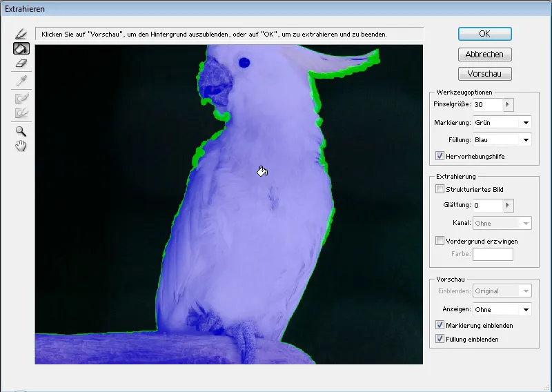Toggle the Markierung einblenden checkbox
552x392 pixels.
440,325
